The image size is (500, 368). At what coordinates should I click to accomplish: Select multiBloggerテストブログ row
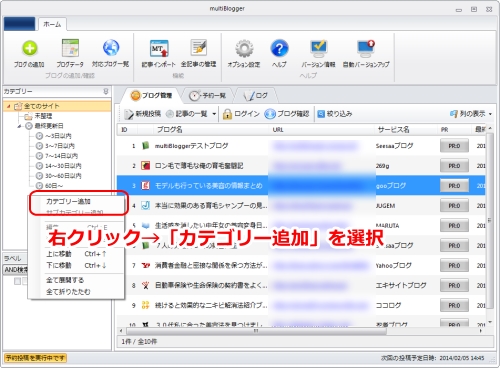[x=301, y=146]
